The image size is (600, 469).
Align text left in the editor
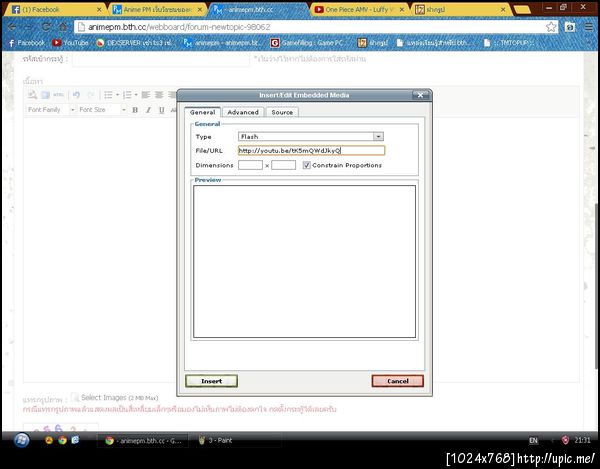click(x=146, y=95)
